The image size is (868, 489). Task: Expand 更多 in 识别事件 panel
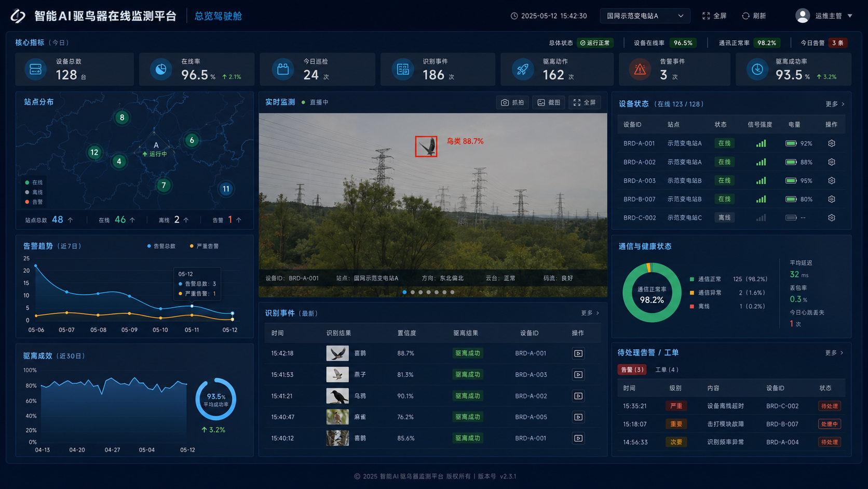click(590, 313)
